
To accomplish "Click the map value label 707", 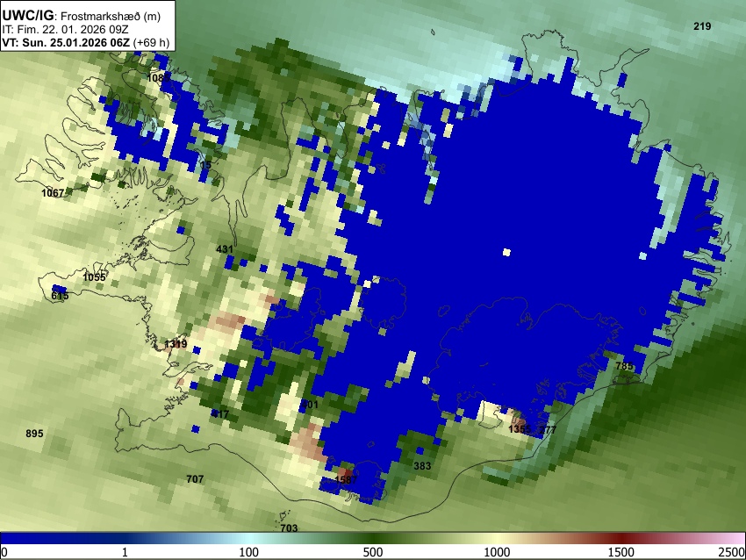I will 195,479.
